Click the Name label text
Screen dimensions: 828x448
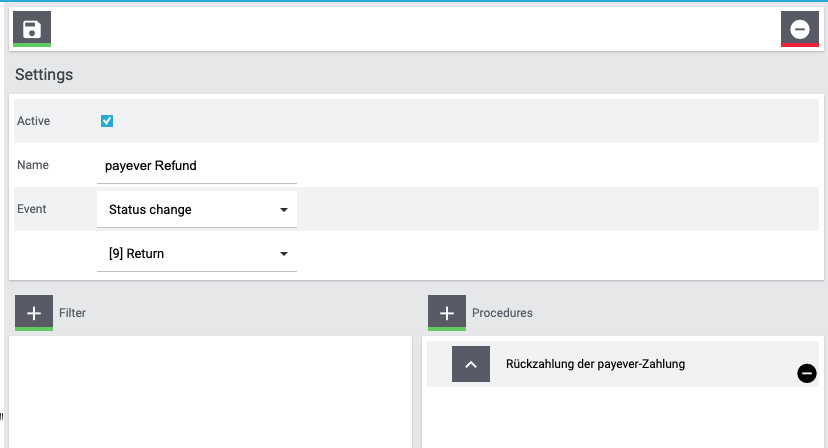click(33, 165)
